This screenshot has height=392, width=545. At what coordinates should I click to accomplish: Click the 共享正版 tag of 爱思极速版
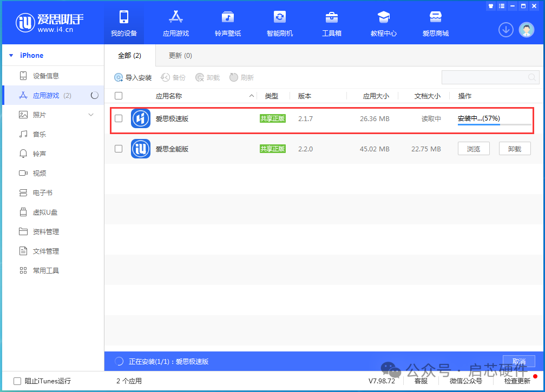(x=273, y=118)
